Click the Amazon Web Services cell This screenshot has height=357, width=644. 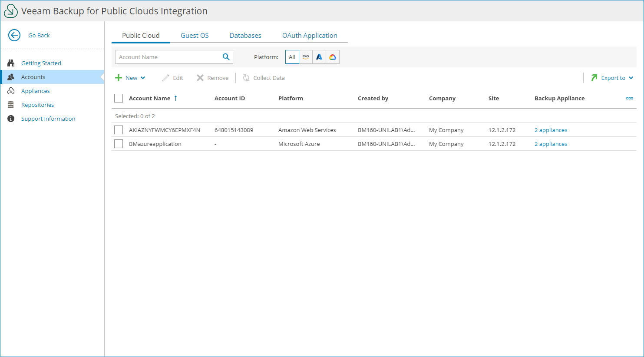point(307,130)
